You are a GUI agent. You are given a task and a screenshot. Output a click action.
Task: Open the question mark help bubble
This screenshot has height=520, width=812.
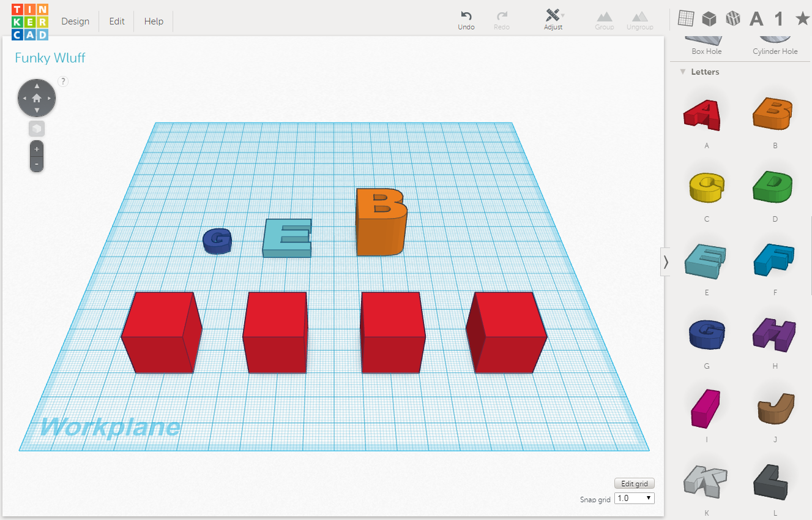[62, 81]
